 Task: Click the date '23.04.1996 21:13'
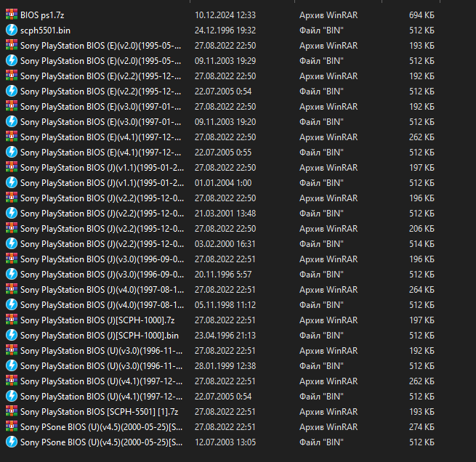click(x=225, y=336)
